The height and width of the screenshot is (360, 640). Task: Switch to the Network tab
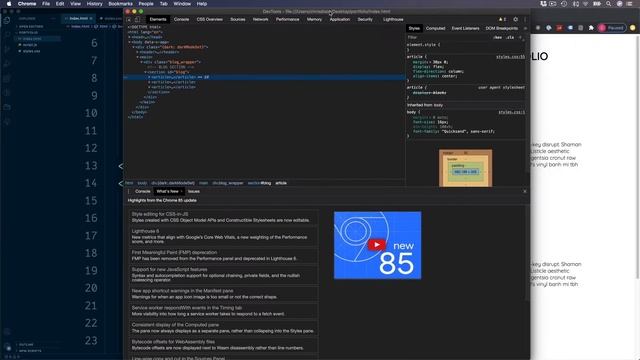[x=260, y=19]
